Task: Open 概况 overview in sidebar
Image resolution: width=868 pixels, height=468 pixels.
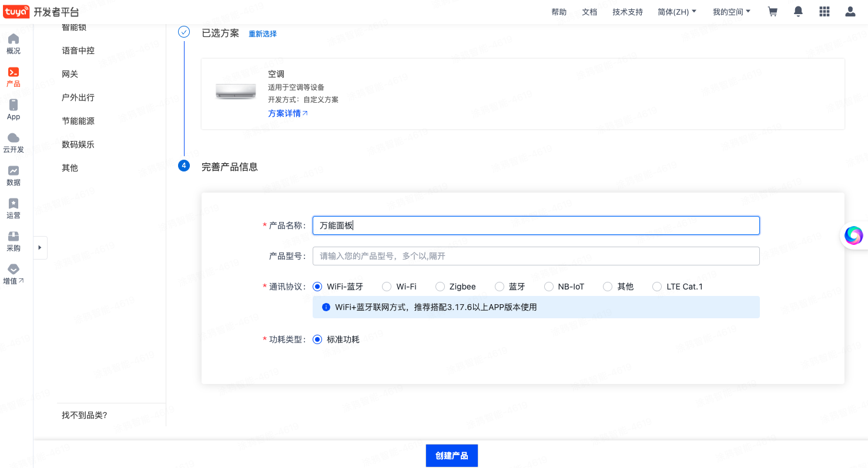Action: click(13, 44)
